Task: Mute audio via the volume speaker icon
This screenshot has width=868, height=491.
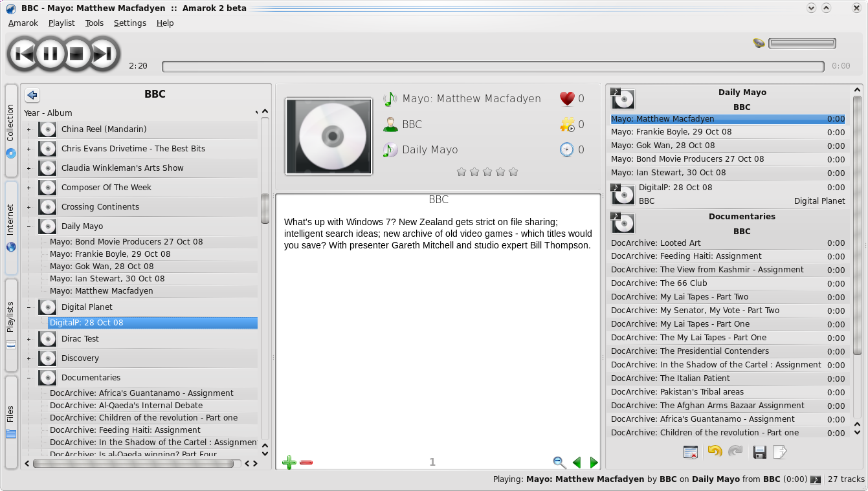Action: (x=759, y=43)
